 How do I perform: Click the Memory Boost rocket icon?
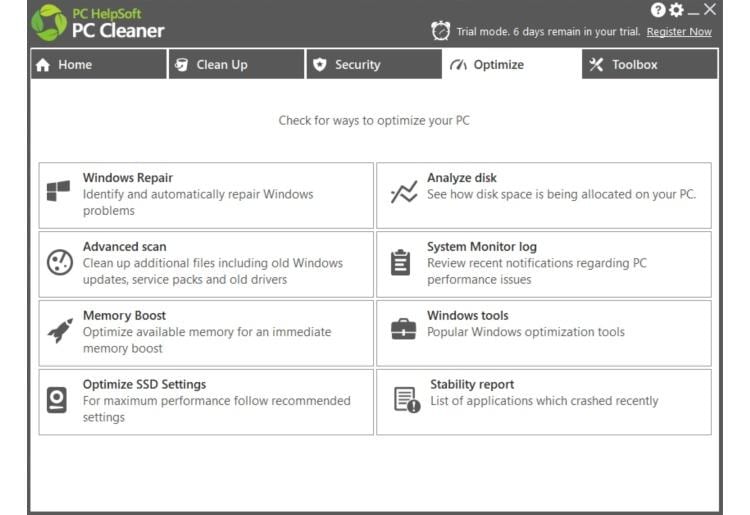(59, 331)
